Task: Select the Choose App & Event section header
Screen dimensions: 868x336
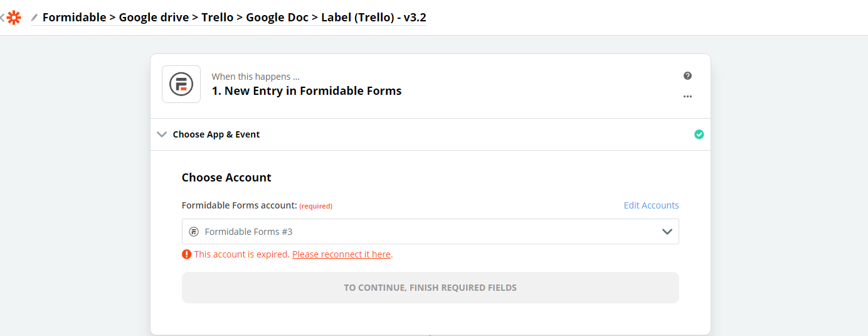Action: click(216, 134)
